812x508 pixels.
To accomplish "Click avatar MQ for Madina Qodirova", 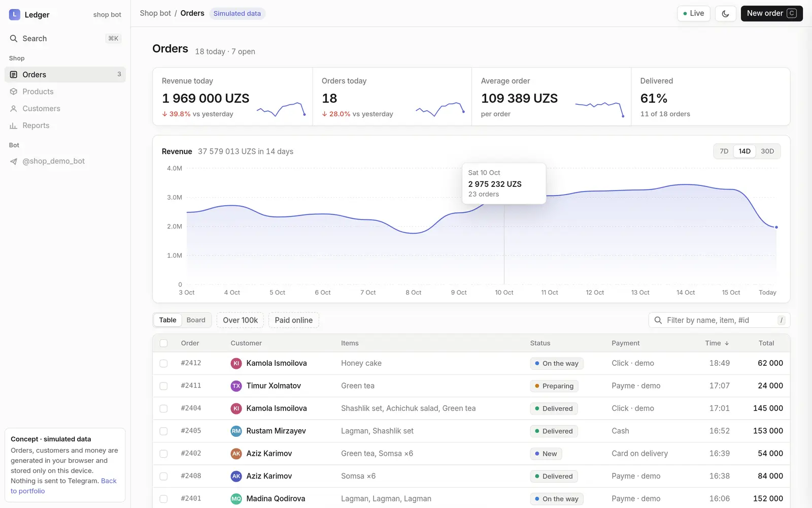I will click(x=236, y=499).
